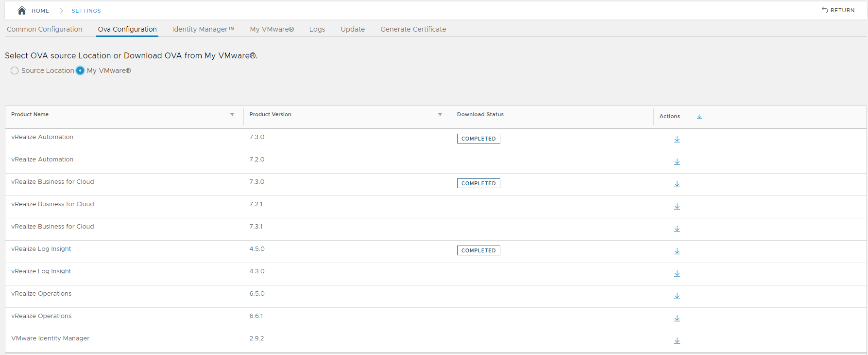This screenshot has width=868, height=355.
Task: Open Product Name column filter
Action: click(232, 115)
